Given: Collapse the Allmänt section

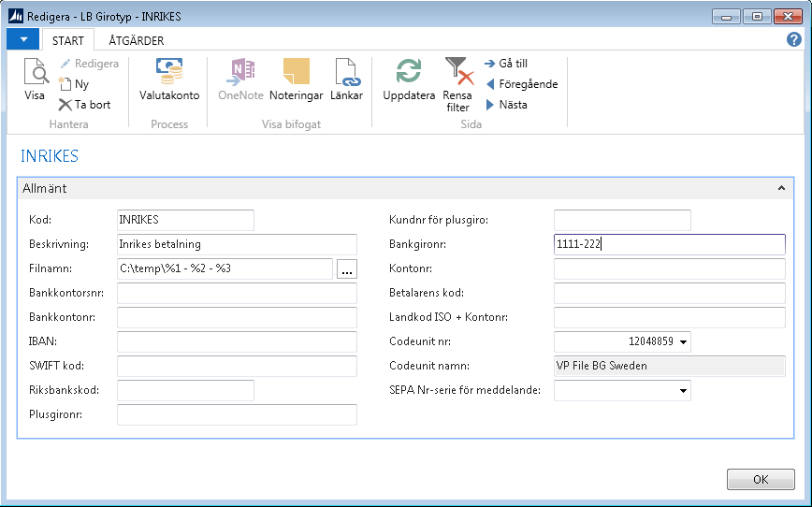Looking at the screenshot, I should pos(781,189).
